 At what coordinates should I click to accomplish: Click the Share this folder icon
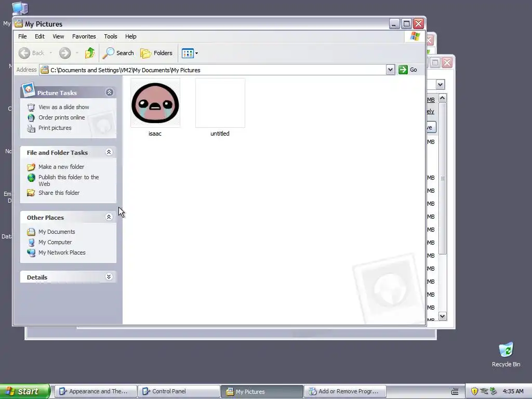tap(31, 193)
